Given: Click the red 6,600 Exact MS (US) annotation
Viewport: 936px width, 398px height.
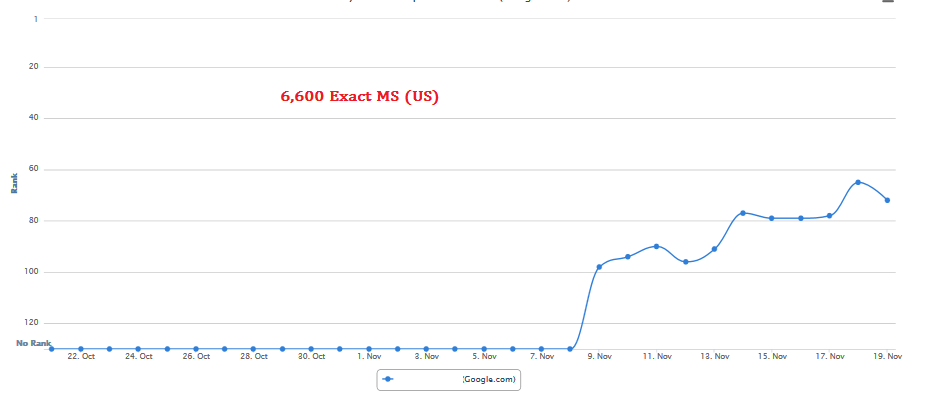Looking at the screenshot, I should (359, 97).
